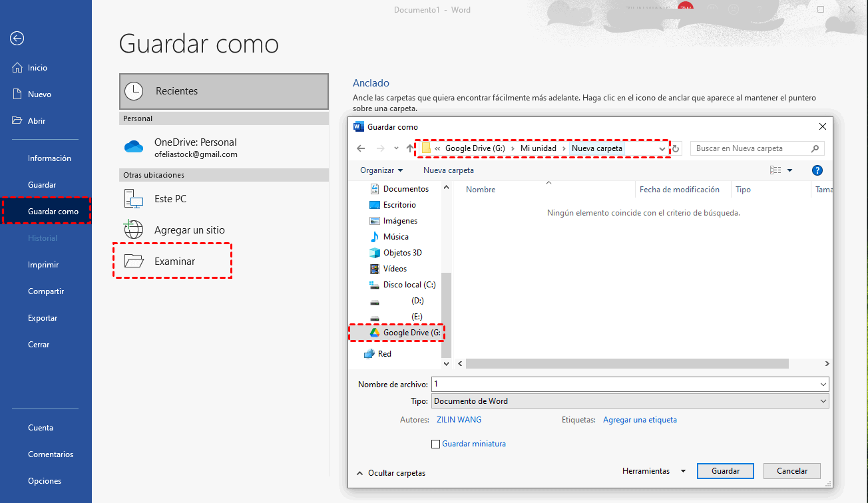Select OneDrive: Personal location
This screenshot has width=868, height=503.
(x=224, y=148)
